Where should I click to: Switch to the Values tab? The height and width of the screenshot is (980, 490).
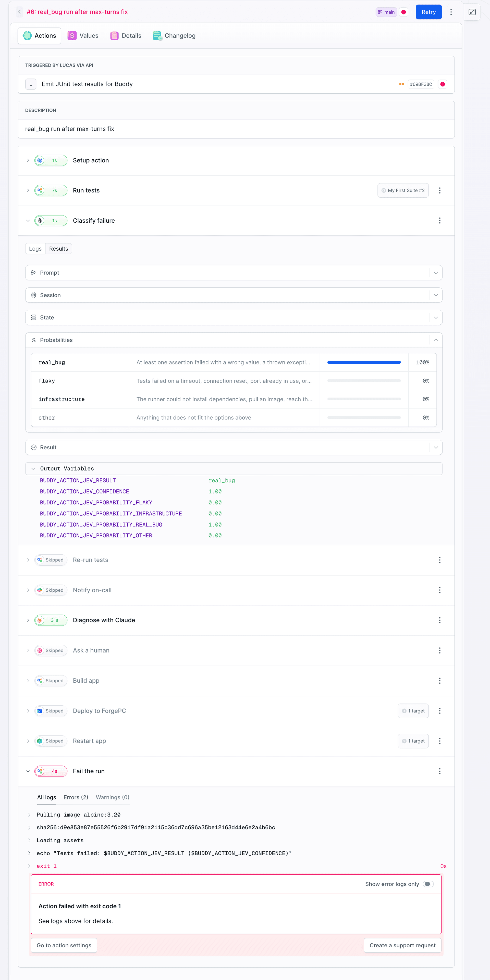83,36
